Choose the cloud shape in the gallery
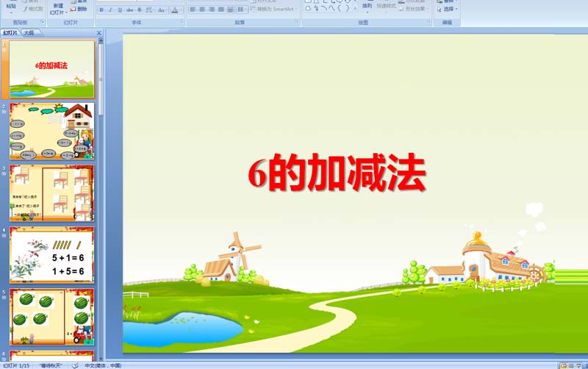588x369 pixels. coord(308,8)
